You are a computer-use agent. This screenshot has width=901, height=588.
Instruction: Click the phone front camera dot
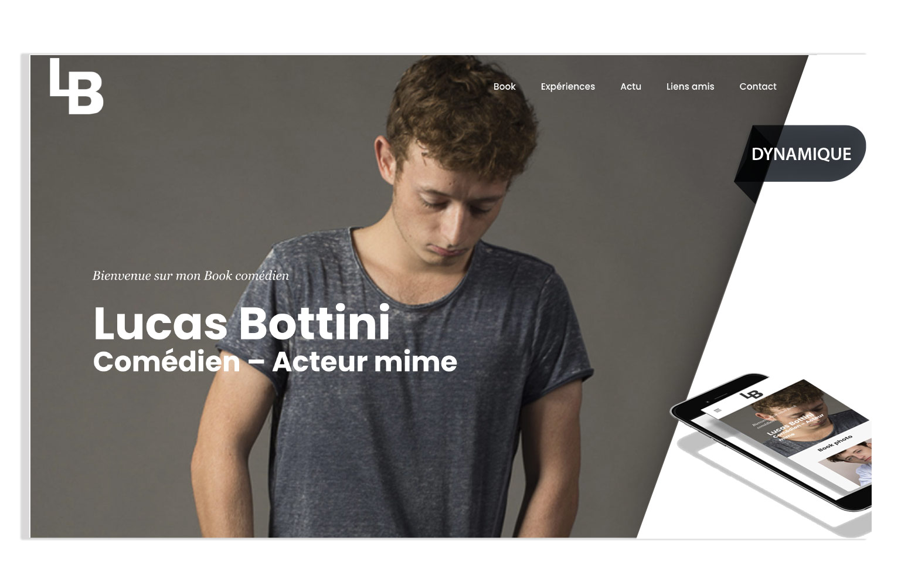pos(708,402)
